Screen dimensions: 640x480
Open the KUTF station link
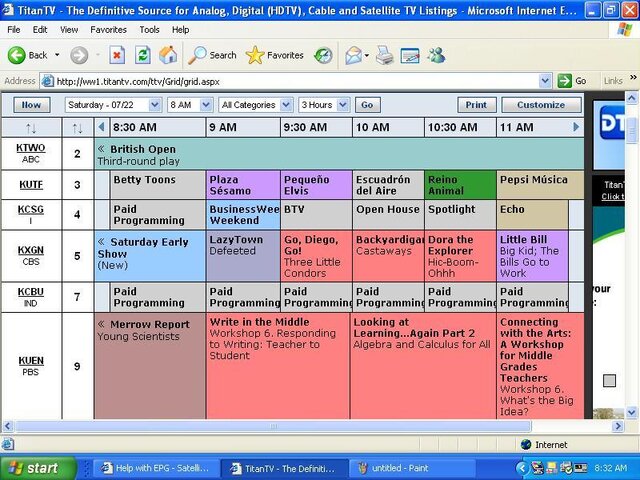pyautogui.click(x=31, y=184)
